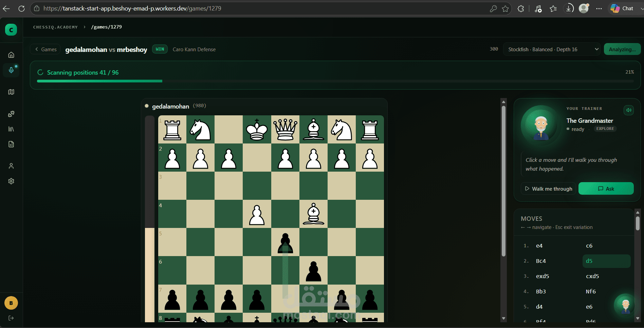Select move Nf6 in moves list

(x=591, y=292)
